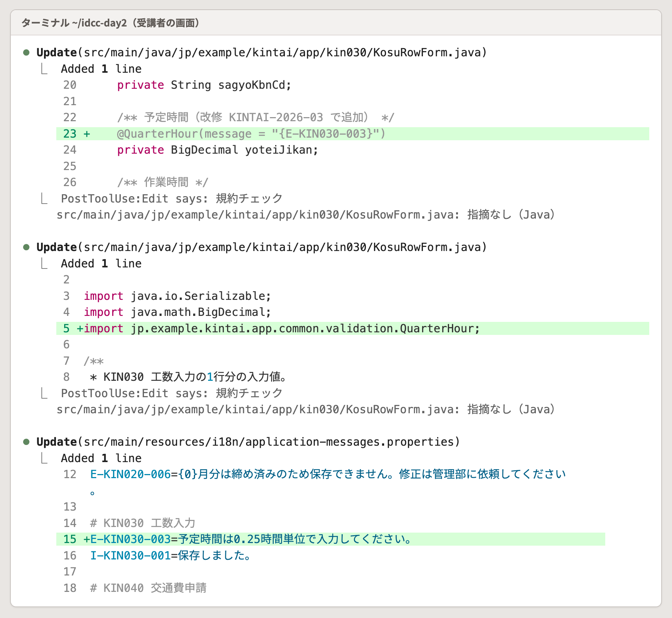Click the added line "E-KIN030-003=予定時間は0.25時間単位で入力してください。"

(331, 539)
